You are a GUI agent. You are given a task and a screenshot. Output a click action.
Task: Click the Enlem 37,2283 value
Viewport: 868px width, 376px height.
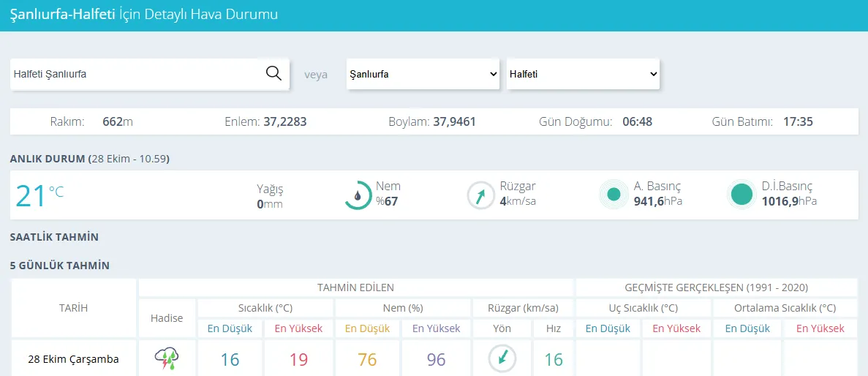click(x=284, y=121)
